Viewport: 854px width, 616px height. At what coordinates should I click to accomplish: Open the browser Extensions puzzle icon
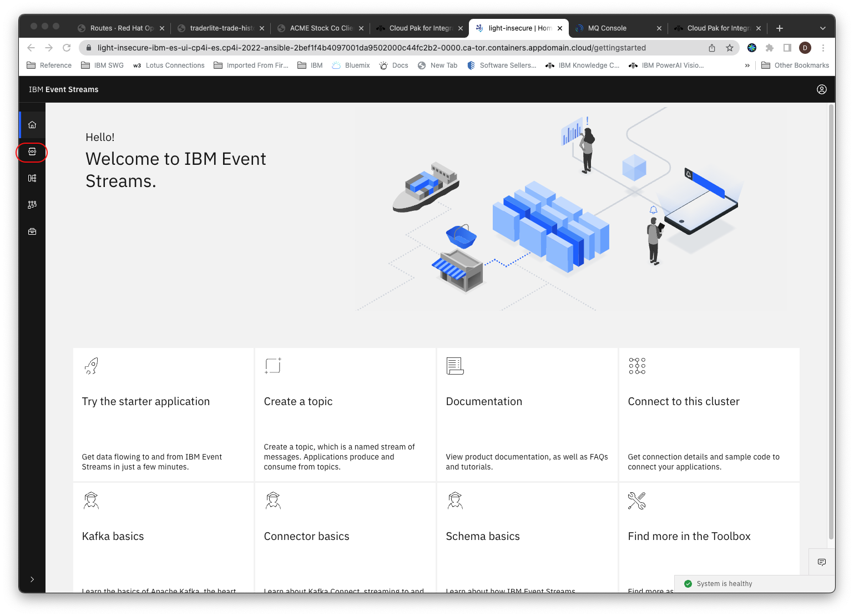(x=770, y=48)
